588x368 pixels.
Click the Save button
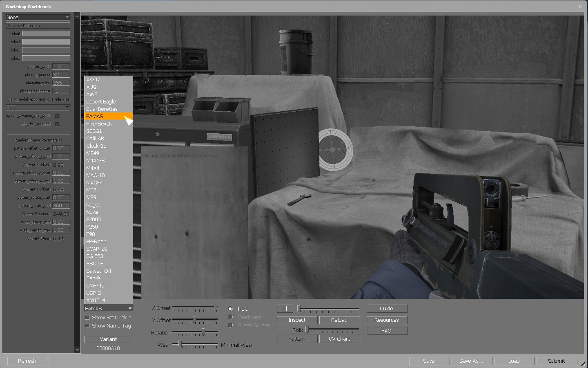pyautogui.click(x=429, y=361)
